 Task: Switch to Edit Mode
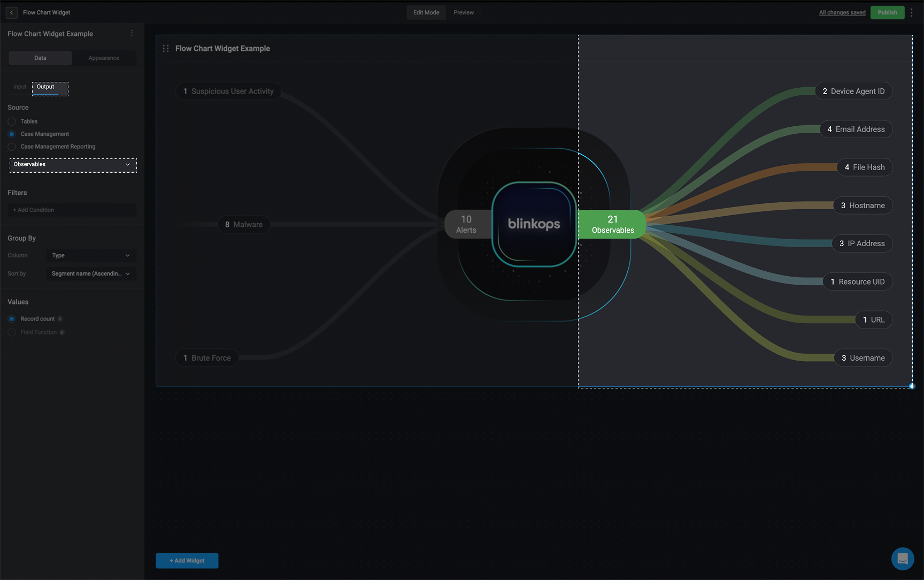pyautogui.click(x=426, y=12)
